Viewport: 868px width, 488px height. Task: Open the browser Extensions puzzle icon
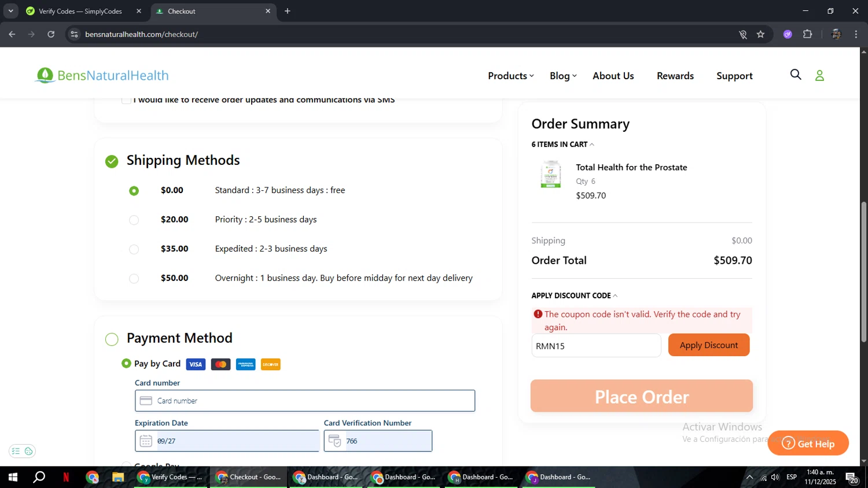[x=808, y=34]
